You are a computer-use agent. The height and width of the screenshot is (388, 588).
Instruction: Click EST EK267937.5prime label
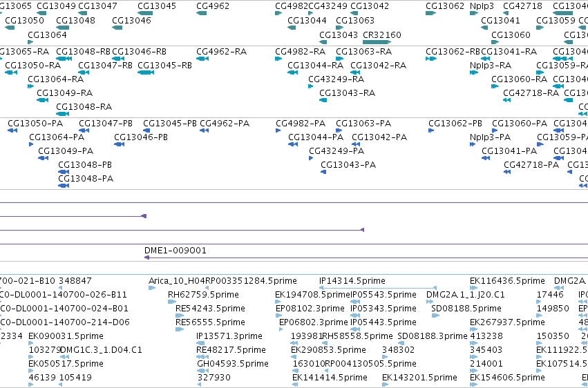click(x=507, y=322)
